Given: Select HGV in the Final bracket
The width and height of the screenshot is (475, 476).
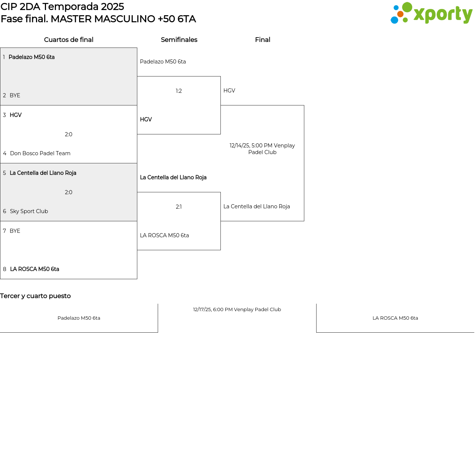Looking at the screenshot, I should coord(229,91).
